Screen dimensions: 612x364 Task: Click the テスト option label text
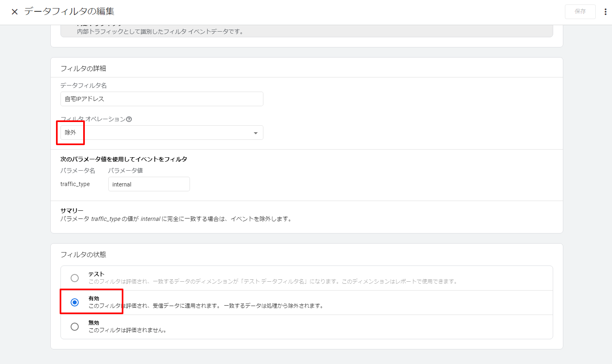(x=96, y=274)
